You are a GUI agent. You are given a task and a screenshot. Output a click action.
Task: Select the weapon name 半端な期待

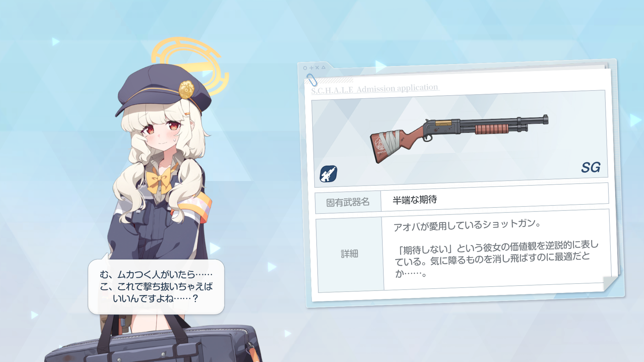pyautogui.click(x=415, y=200)
